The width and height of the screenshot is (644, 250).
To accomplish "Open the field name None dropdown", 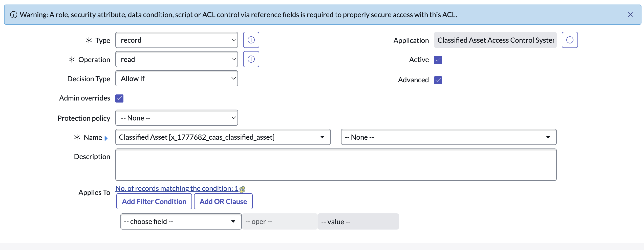I will point(448,137).
